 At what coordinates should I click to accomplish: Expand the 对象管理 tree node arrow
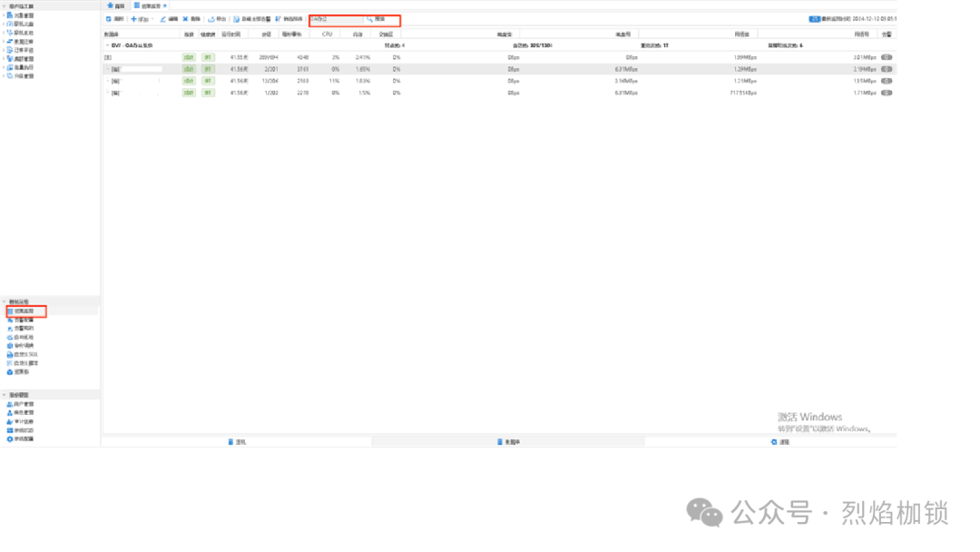[4, 15]
